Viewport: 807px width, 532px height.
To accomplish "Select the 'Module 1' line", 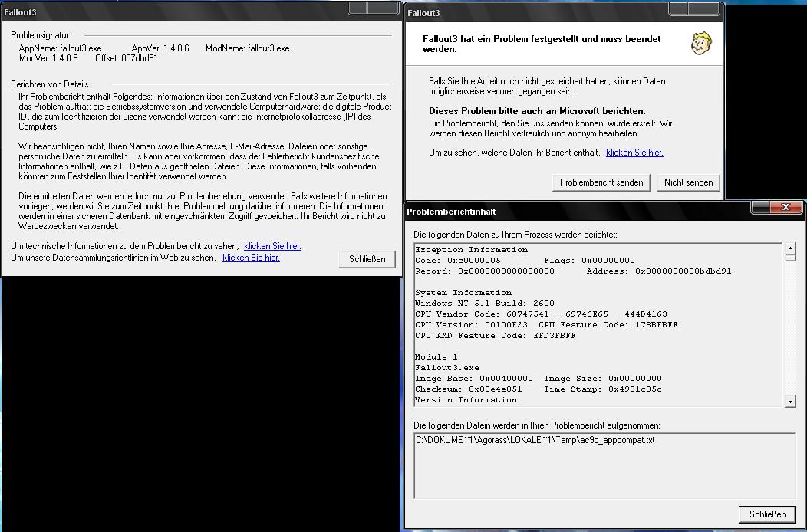I will point(436,357).
